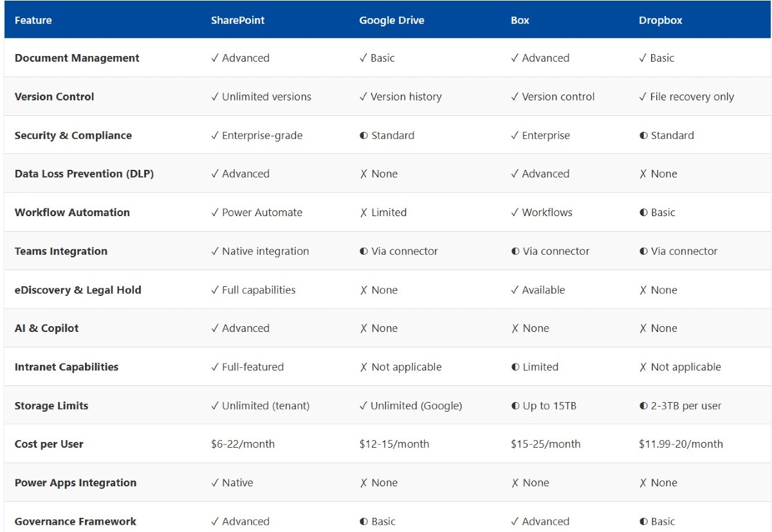The width and height of the screenshot is (772, 532).
Task: Click SharePoint's "Full capabilities" cell
Action: click(x=253, y=289)
